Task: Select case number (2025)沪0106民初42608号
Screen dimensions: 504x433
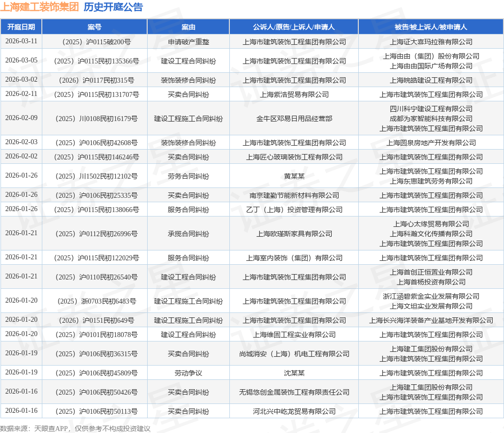Action: (96, 143)
